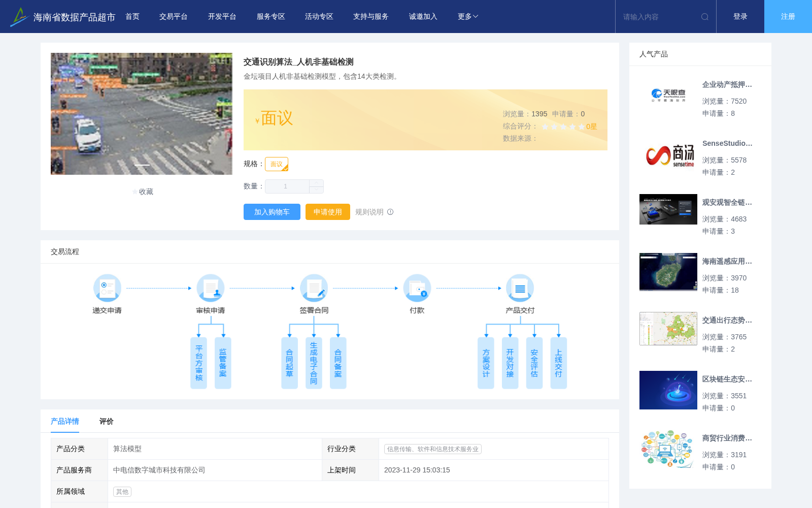The width and height of the screenshot is (812, 508).
Task: Click the 开发对接 sub-step box
Action: pyautogui.click(x=510, y=363)
